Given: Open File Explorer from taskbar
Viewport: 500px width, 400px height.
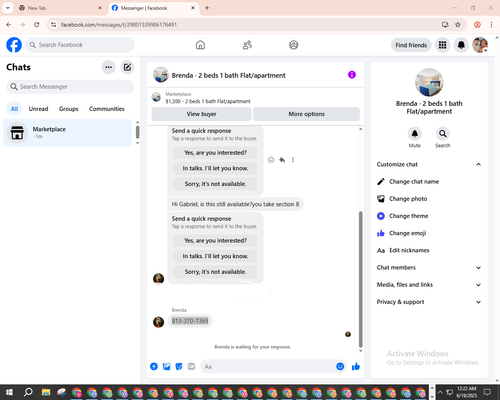Looking at the screenshot, I should (x=46, y=392).
